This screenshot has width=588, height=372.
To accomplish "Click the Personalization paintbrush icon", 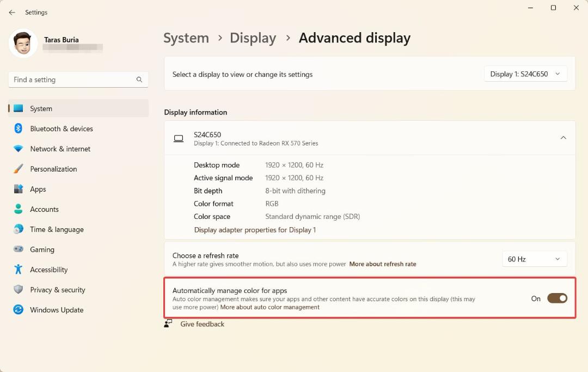I will pyautogui.click(x=18, y=169).
